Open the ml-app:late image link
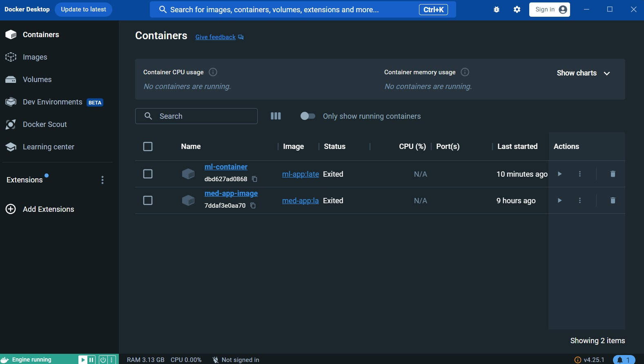Screen dimensions: 644x364 click(301, 174)
